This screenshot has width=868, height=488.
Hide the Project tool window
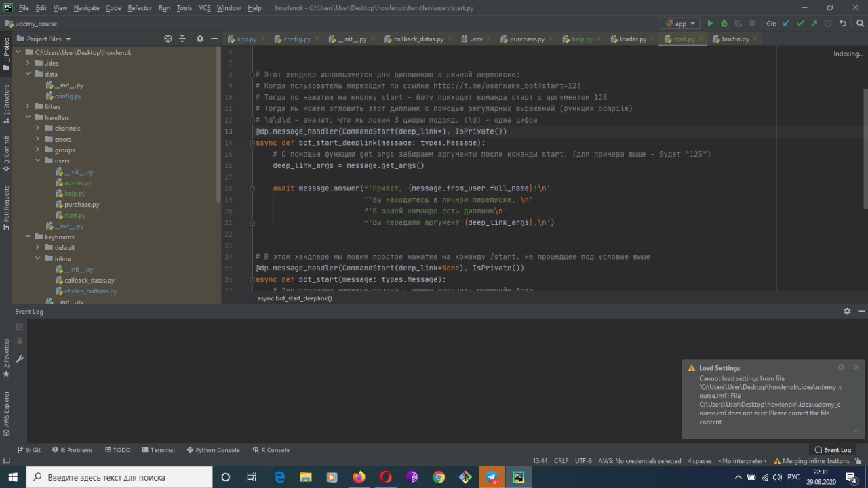click(214, 39)
